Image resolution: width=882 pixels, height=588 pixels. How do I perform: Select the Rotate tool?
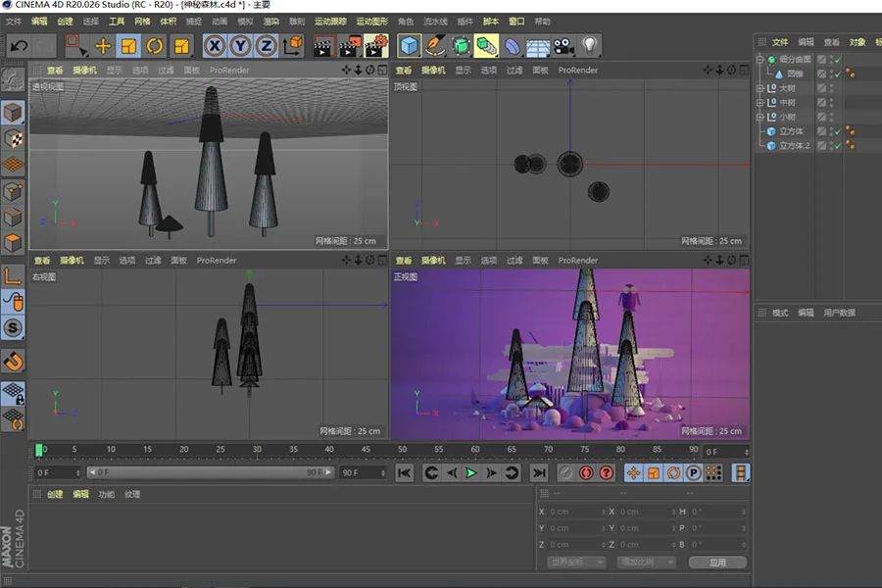(x=155, y=45)
